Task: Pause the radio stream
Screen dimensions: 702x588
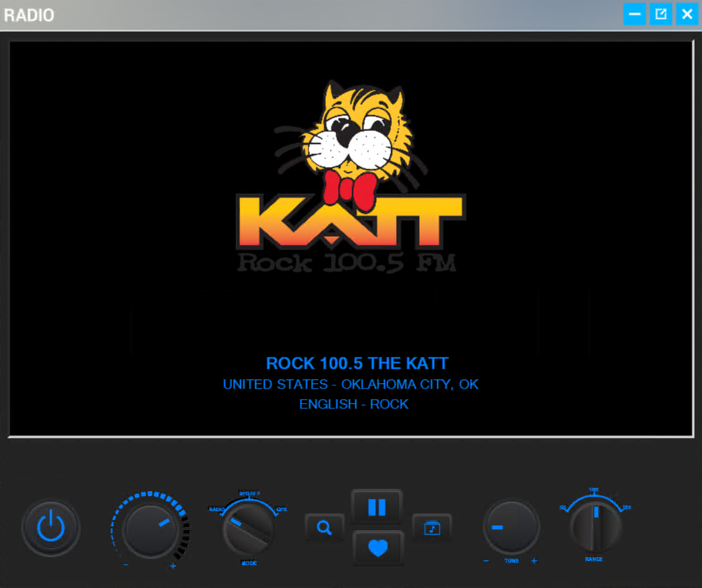Action: point(377,507)
